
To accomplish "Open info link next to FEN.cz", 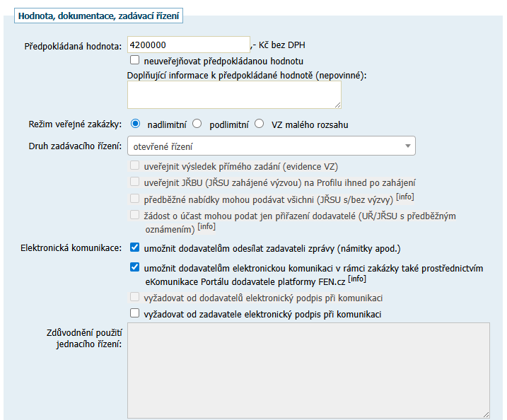I will tap(357, 279).
